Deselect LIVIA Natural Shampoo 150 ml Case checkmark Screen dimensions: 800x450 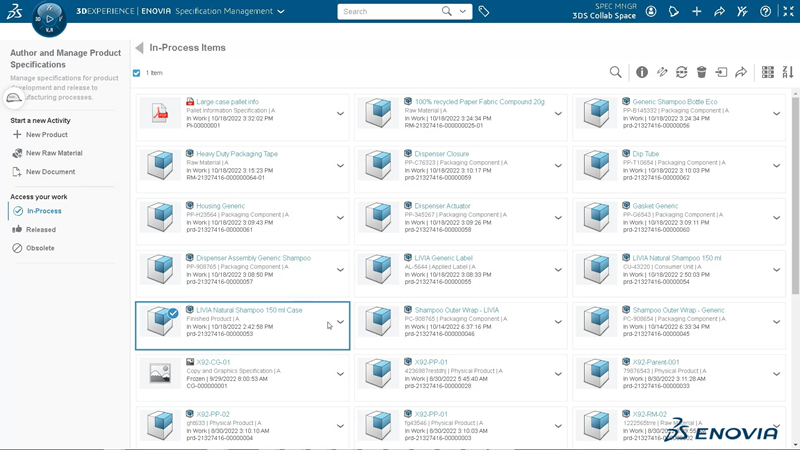[173, 313]
